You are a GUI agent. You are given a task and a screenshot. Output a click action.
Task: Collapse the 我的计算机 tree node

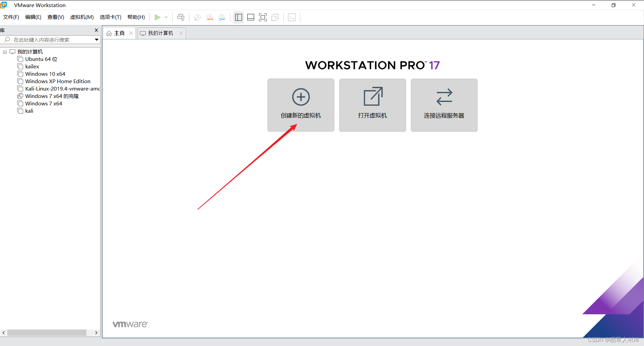click(5, 52)
